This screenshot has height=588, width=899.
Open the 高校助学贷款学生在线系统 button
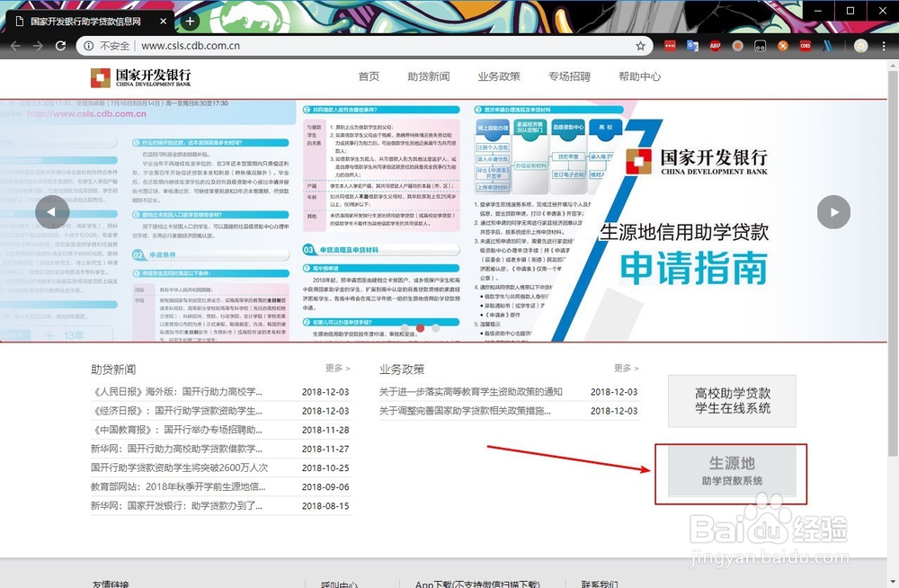point(731,403)
